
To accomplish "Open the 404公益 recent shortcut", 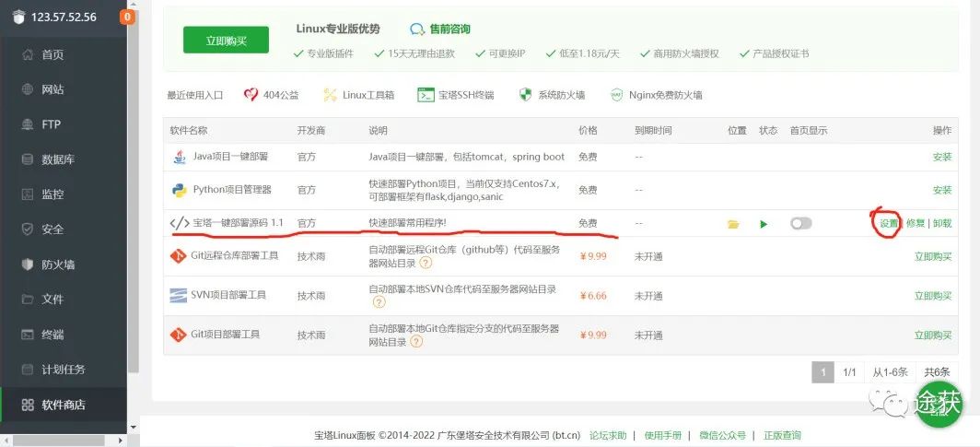I will [x=272, y=95].
